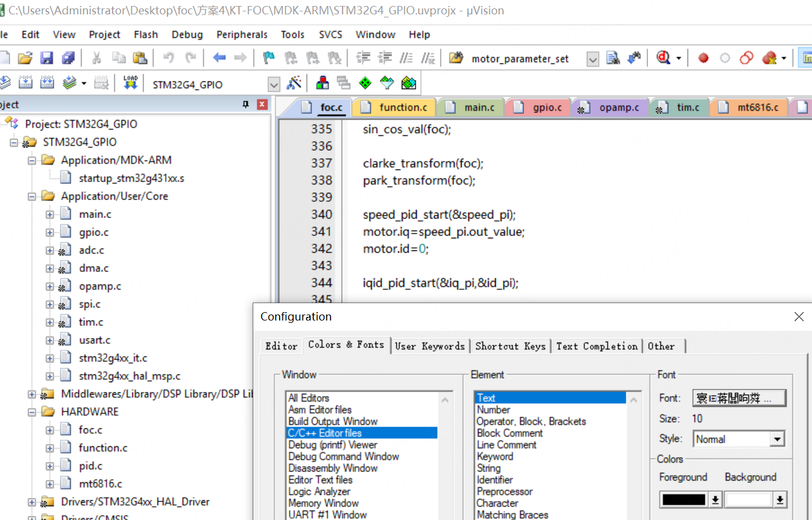
Task: Open the Foreground color picker dropdown
Action: 715,500
